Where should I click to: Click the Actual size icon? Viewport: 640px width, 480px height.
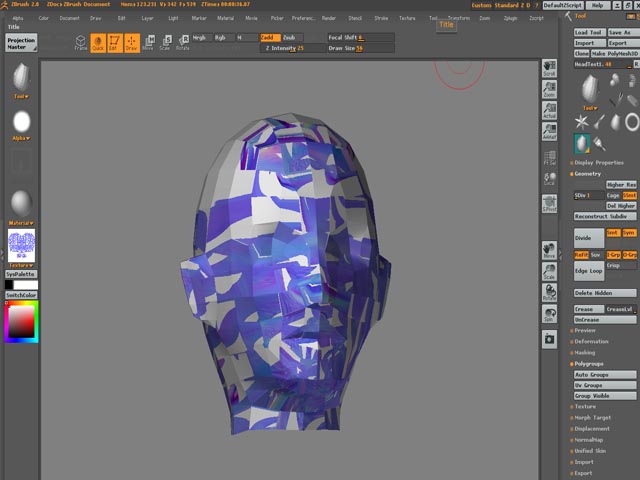(549, 111)
